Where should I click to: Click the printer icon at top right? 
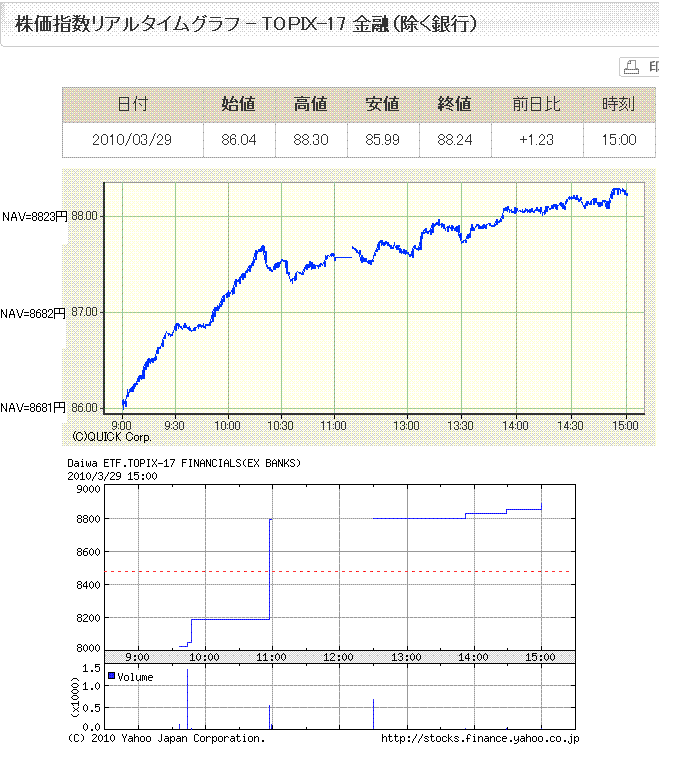click(632, 67)
